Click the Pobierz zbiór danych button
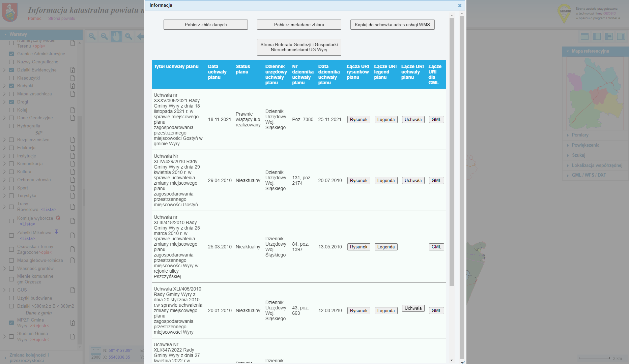The width and height of the screenshot is (629, 364). (x=205, y=25)
